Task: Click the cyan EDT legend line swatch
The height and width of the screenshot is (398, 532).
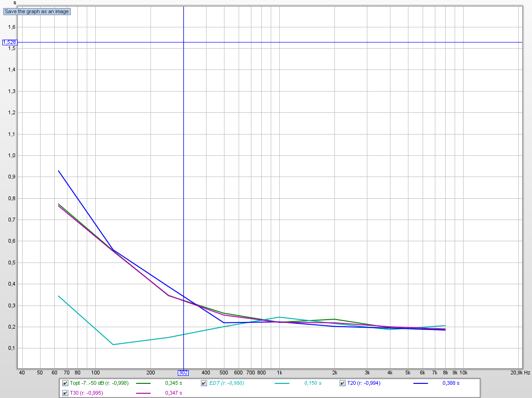Action: 282,383
